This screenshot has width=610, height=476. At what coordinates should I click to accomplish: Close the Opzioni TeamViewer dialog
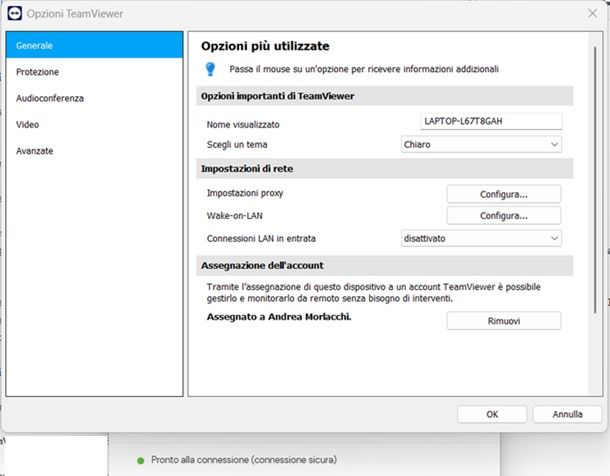point(592,13)
